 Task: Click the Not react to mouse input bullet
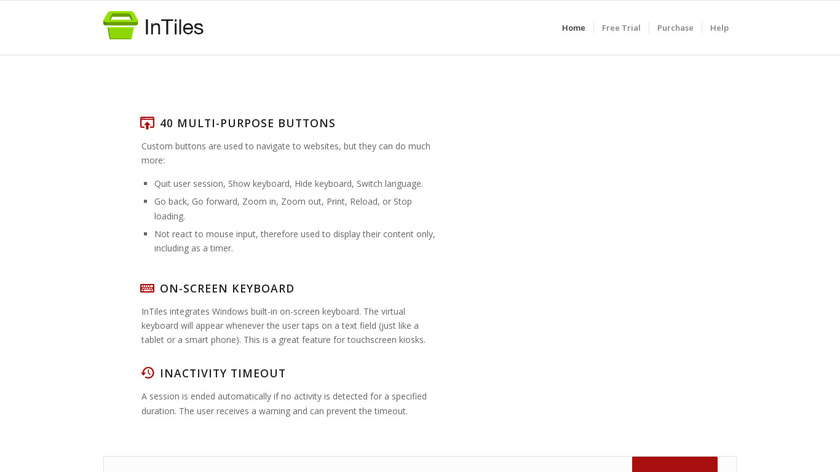294,241
